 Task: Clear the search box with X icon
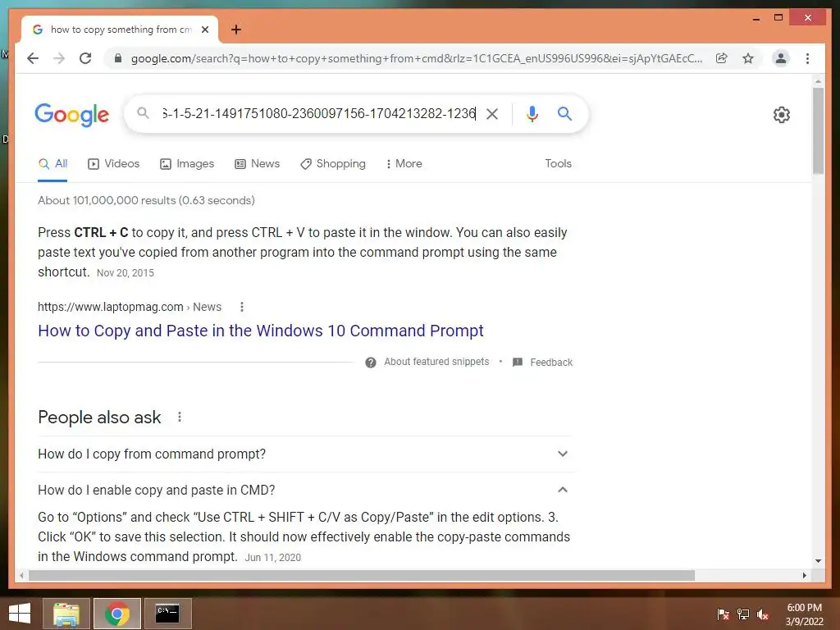492,113
